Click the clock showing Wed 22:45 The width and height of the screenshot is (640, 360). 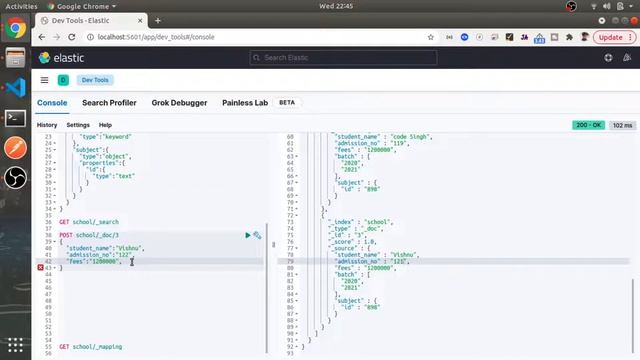(x=336, y=6)
